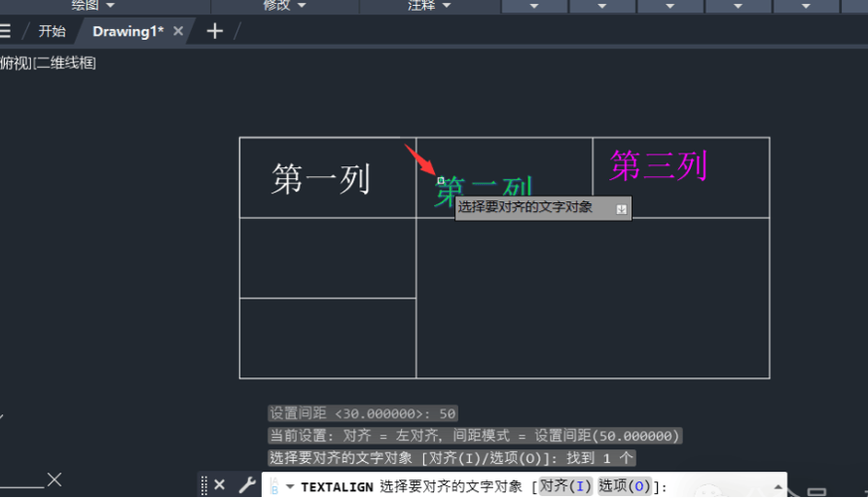Click the 当前设置 history line

coord(475,436)
